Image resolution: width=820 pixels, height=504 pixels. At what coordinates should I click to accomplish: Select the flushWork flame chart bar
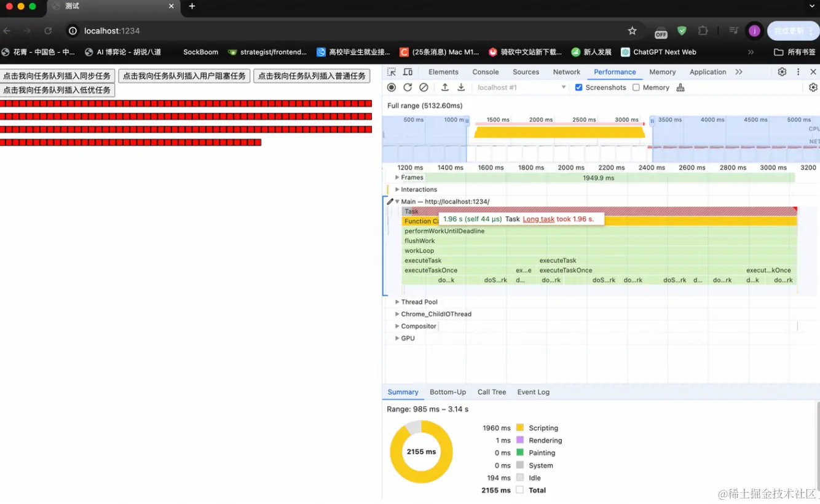[x=600, y=241]
